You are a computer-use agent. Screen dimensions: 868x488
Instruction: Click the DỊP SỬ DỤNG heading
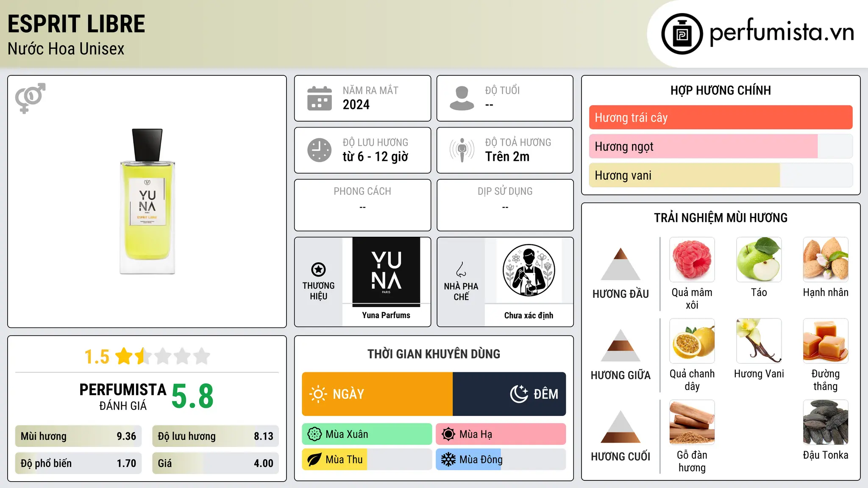[x=505, y=191]
